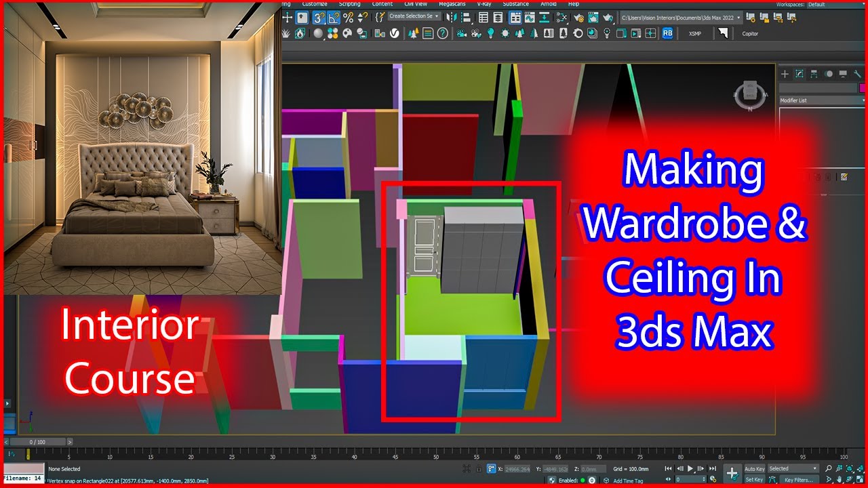Click the magenta object color swatch
This screenshot has height=488, width=868.
point(863,88)
